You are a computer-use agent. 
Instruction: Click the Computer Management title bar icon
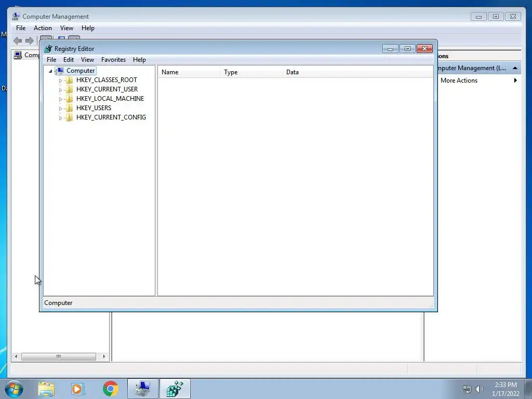pyautogui.click(x=16, y=16)
